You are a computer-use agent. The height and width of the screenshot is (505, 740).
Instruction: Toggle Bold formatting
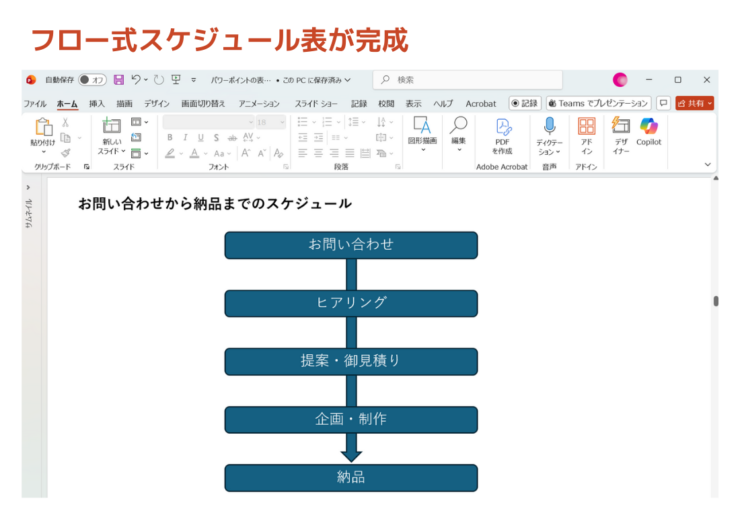(170, 138)
